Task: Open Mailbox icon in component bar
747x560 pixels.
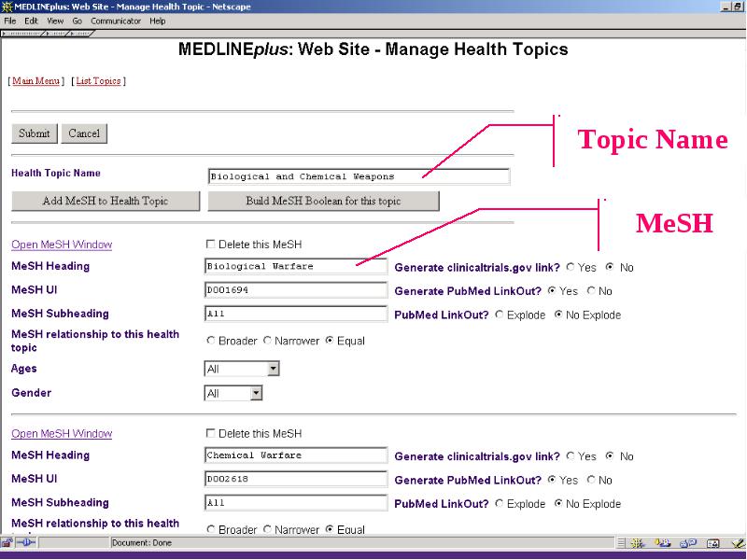Action: [662, 543]
